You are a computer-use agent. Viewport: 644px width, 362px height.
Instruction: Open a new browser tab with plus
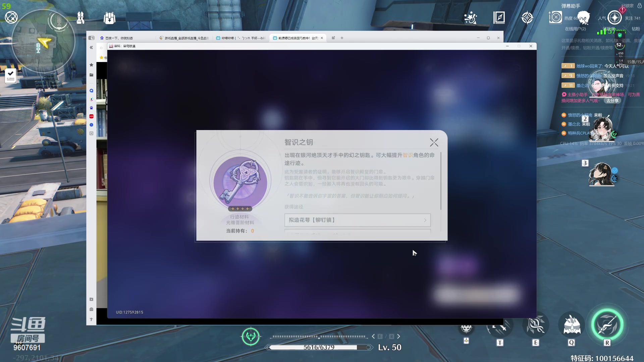point(342,38)
